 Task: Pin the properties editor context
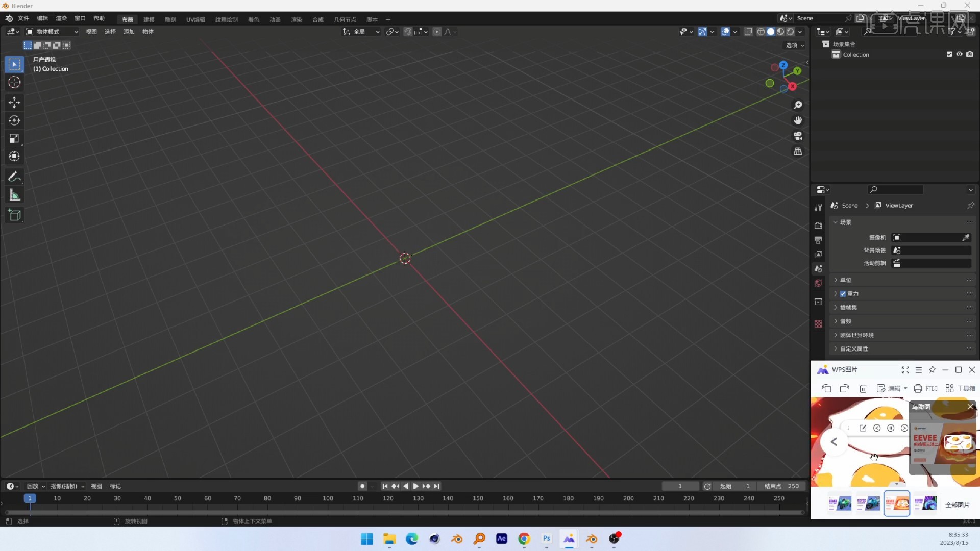970,206
